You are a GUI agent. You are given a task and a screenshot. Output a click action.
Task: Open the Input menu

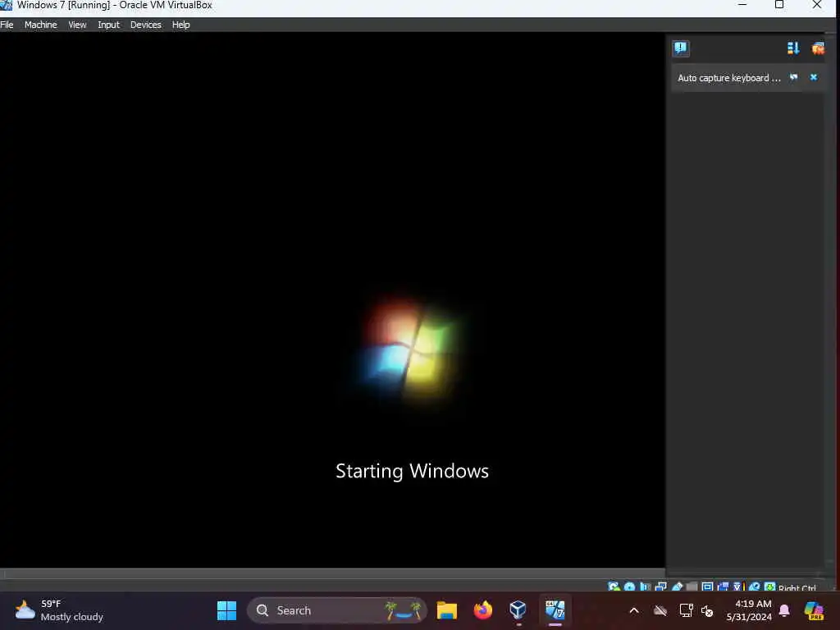(x=109, y=25)
